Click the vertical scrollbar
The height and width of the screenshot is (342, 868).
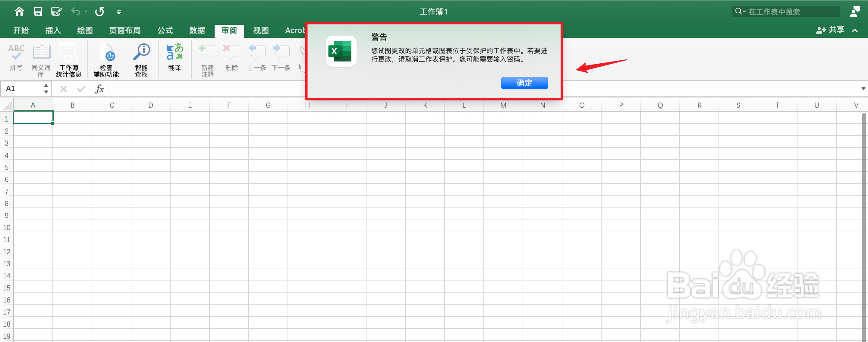(x=863, y=227)
